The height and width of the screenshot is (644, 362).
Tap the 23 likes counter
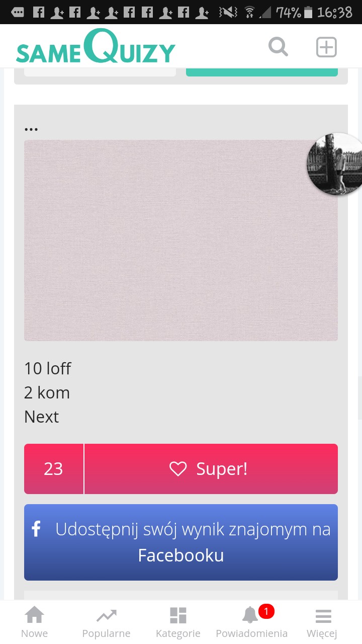[x=54, y=469]
